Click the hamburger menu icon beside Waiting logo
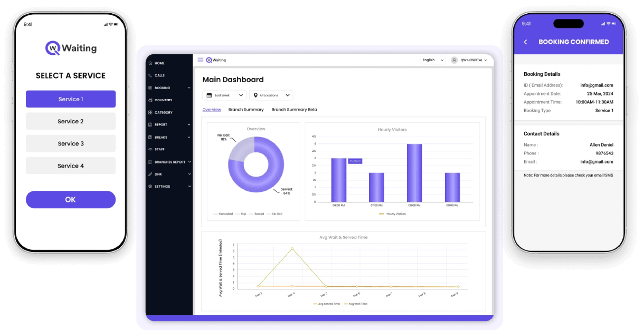The width and height of the screenshot is (644, 330). click(x=200, y=60)
